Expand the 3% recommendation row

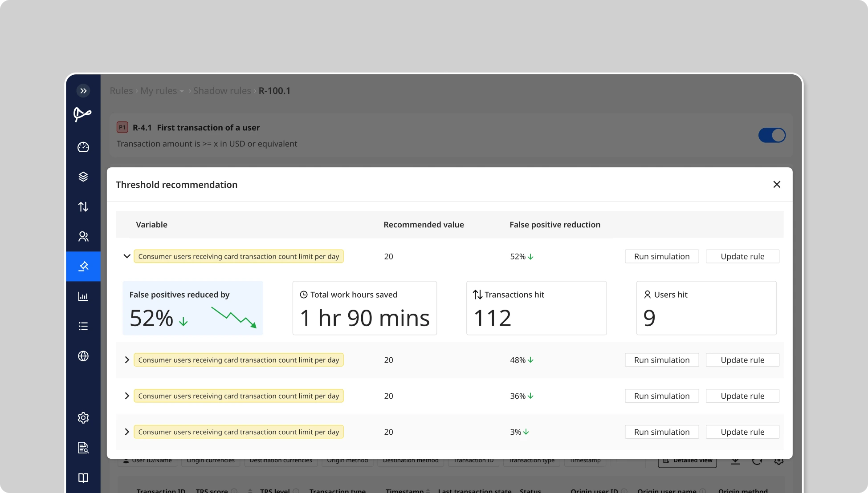pyautogui.click(x=127, y=432)
